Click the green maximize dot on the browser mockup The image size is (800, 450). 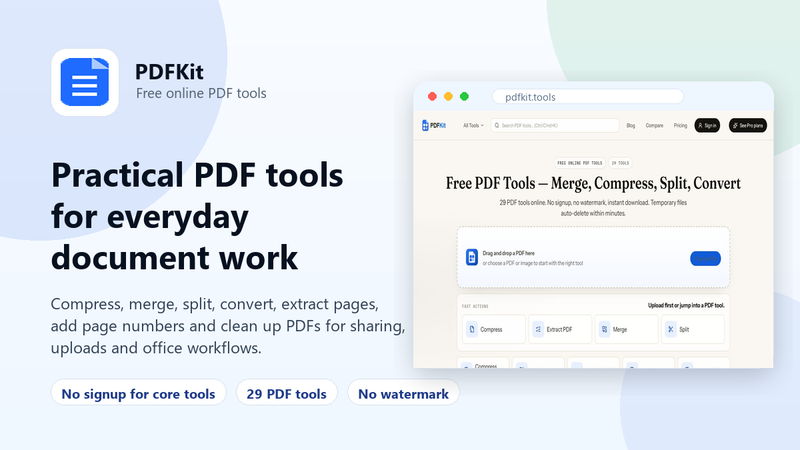click(464, 96)
